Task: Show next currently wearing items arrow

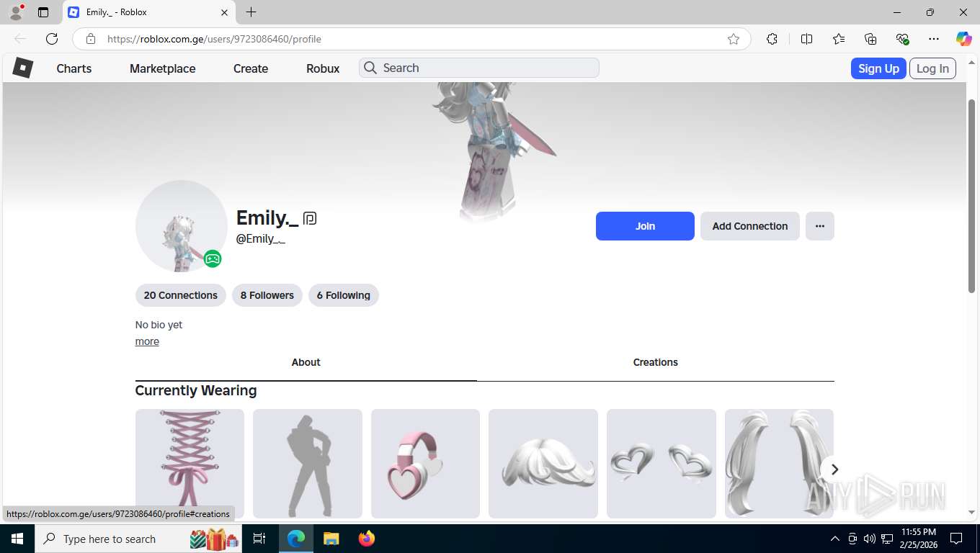Action: coord(834,469)
